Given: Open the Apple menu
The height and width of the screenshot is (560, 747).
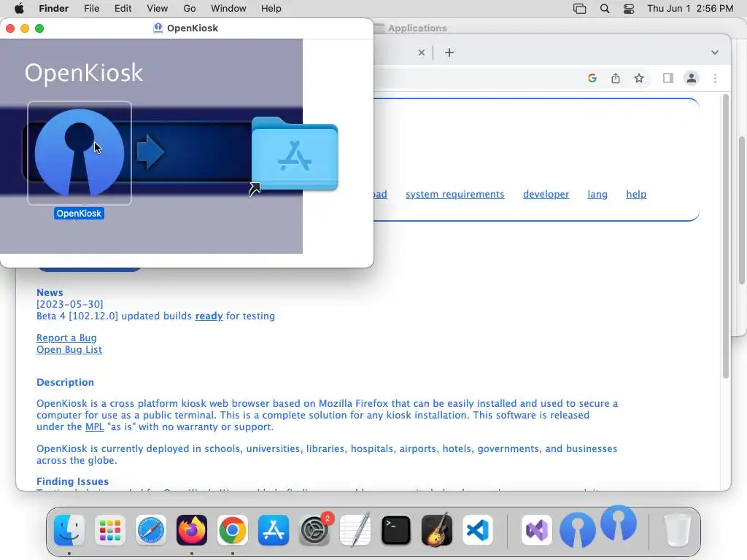Looking at the screenshot, I should 20,9.
